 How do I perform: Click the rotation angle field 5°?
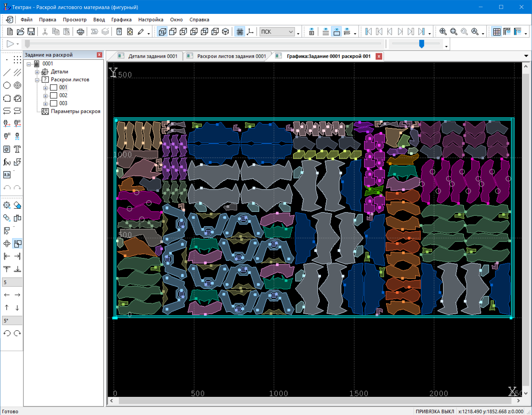12,321
